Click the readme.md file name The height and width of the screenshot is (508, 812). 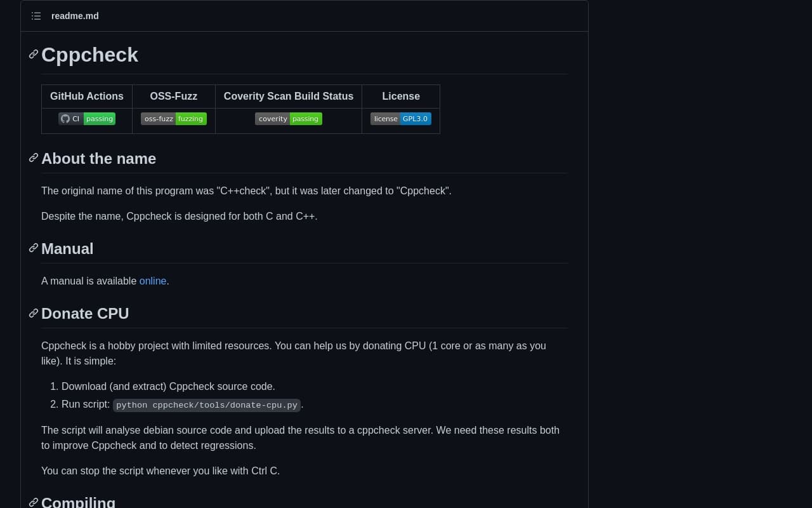coord(75,16)
